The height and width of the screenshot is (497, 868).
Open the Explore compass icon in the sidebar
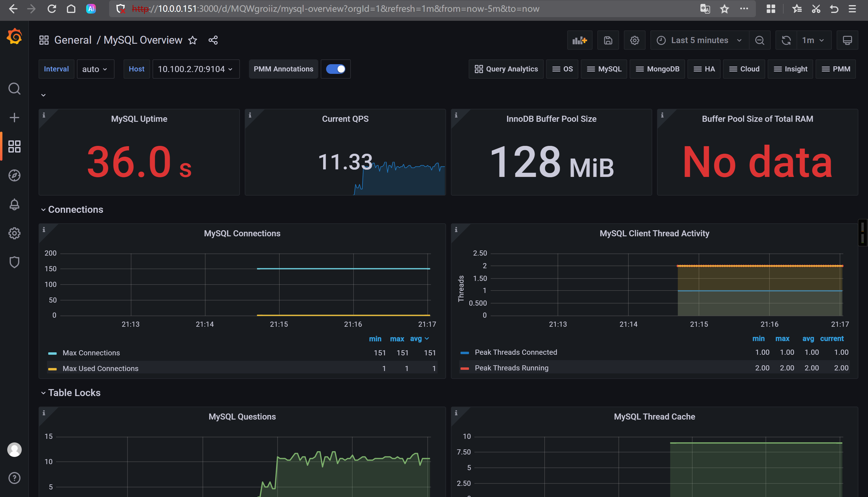point(14,175)
